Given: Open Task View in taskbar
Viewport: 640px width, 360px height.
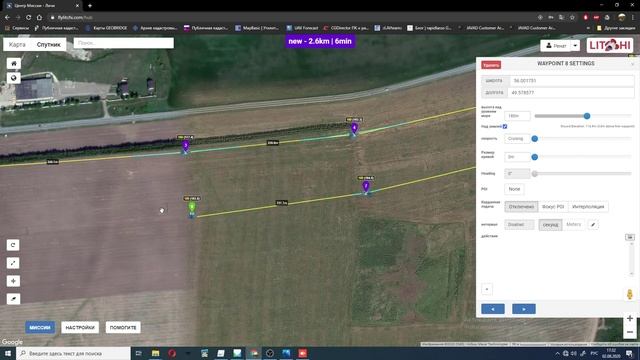Looking at the screenshot, I should tap(138, 353).
